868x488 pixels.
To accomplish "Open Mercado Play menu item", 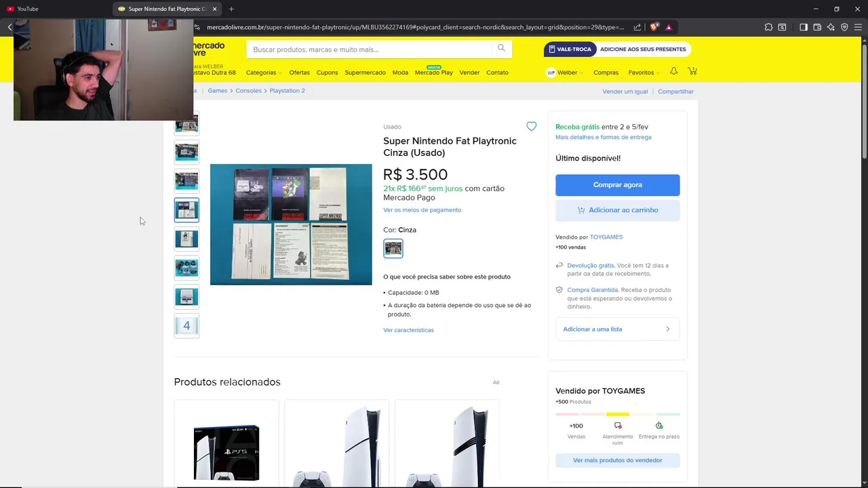I will (x=433, y=73).
